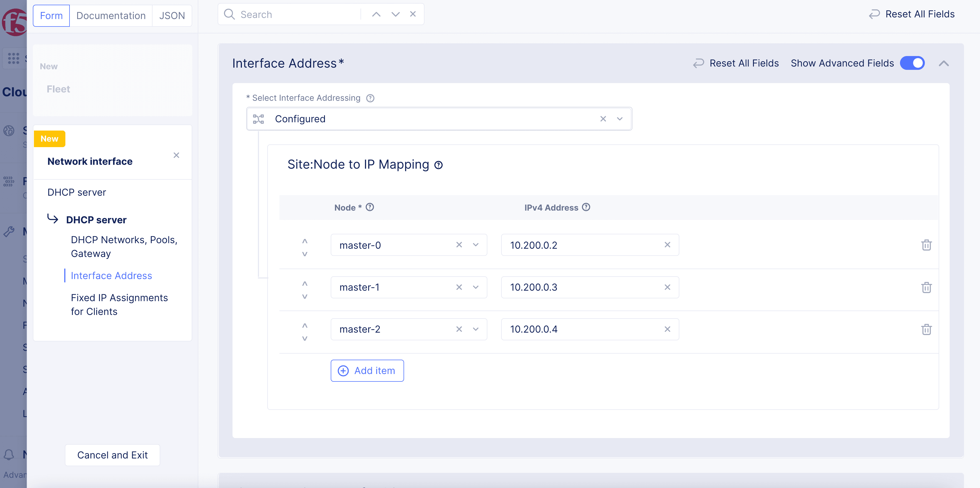Click the reset fields icon next to Interface Address
The image size is (980, 488).
point(699,63)
